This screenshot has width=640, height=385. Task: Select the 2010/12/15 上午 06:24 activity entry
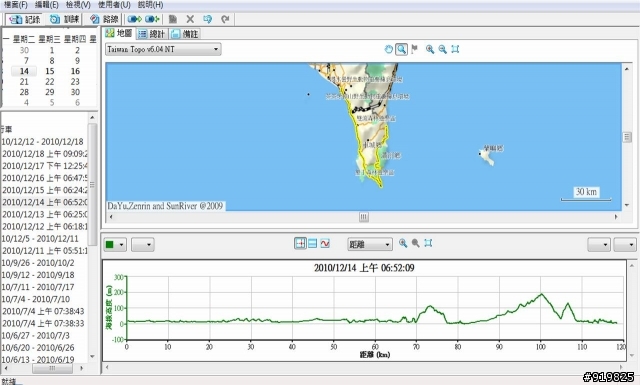[44, 190]
